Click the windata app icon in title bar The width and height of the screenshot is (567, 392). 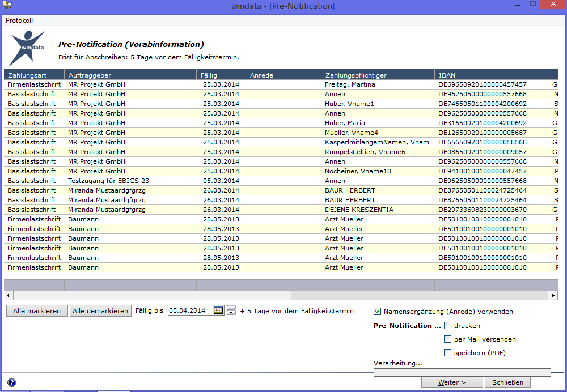[x=7, y=6]
